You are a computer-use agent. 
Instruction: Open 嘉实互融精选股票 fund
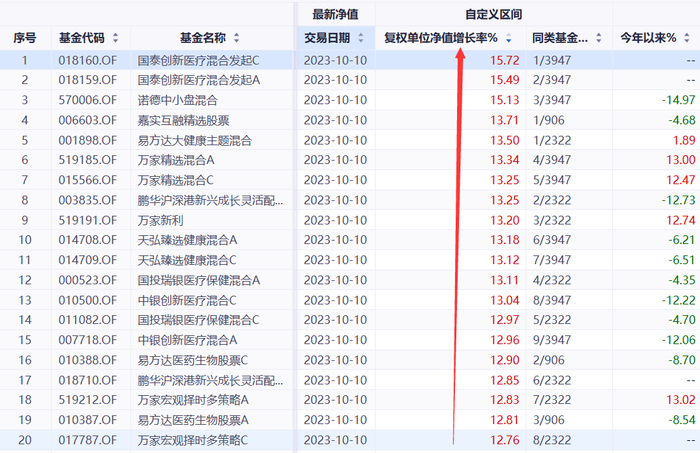[x=183, y=120]
